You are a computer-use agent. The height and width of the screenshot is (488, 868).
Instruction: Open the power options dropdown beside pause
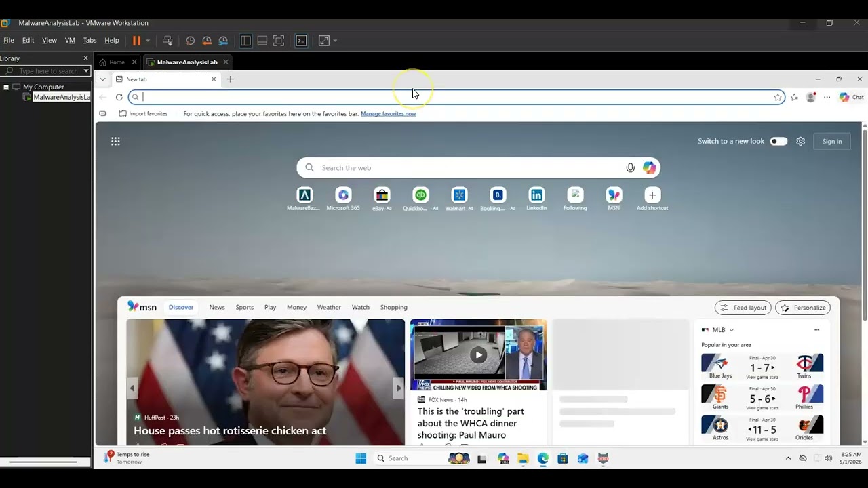coord(148,41)
